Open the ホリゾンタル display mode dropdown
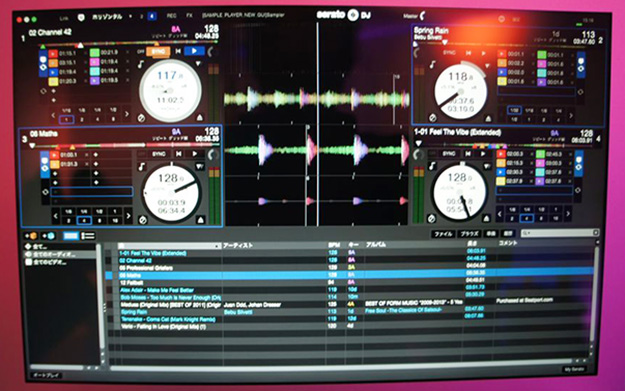625x391 pixels. pos(112,17)
